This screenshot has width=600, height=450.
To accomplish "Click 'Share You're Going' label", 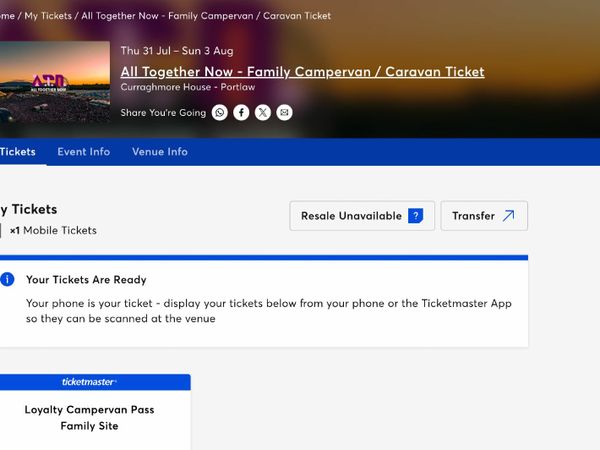I will click(x=163, y=112).
